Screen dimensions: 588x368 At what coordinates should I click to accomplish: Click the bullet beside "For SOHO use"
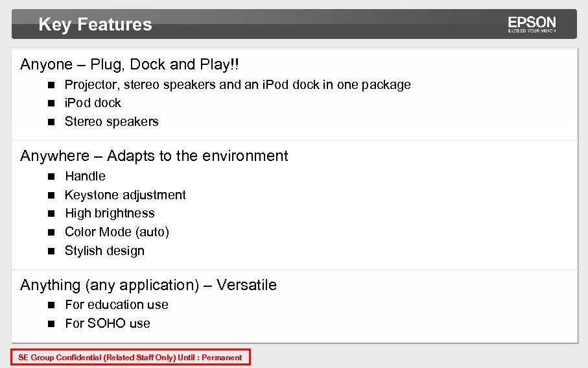click(x=51, y=324)
